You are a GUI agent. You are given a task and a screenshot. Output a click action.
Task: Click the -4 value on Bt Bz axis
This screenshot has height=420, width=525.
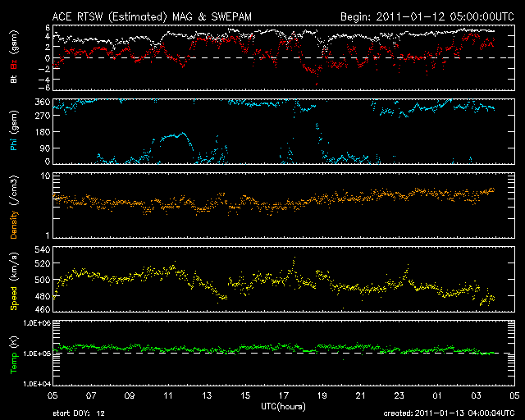point(44,80)
